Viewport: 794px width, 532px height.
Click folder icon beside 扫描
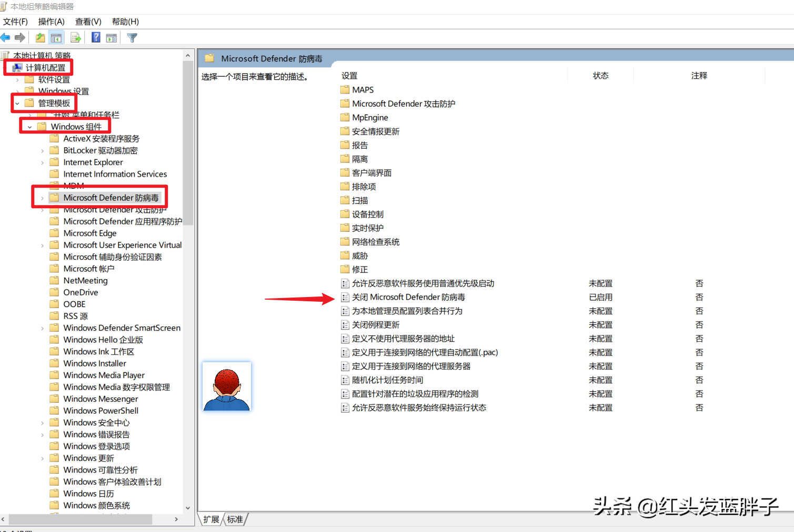(x=345, y=200)
